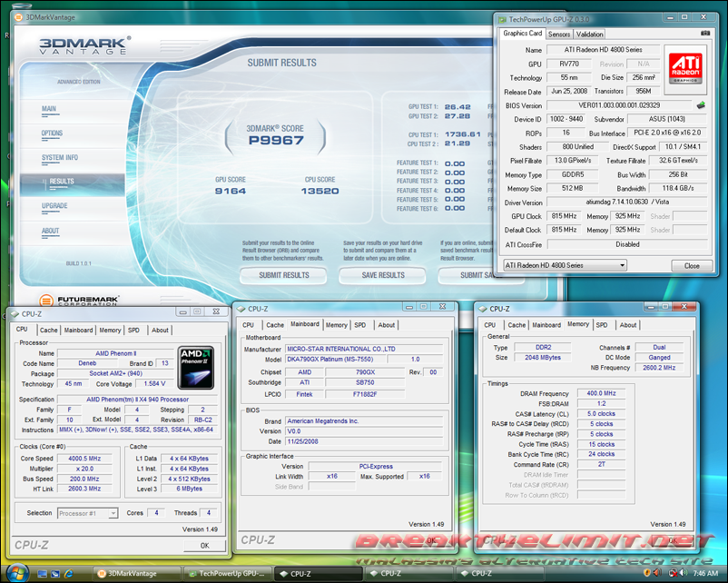Click the BIOS Version field in GPU-Z
728x583 pixels.
619,105
